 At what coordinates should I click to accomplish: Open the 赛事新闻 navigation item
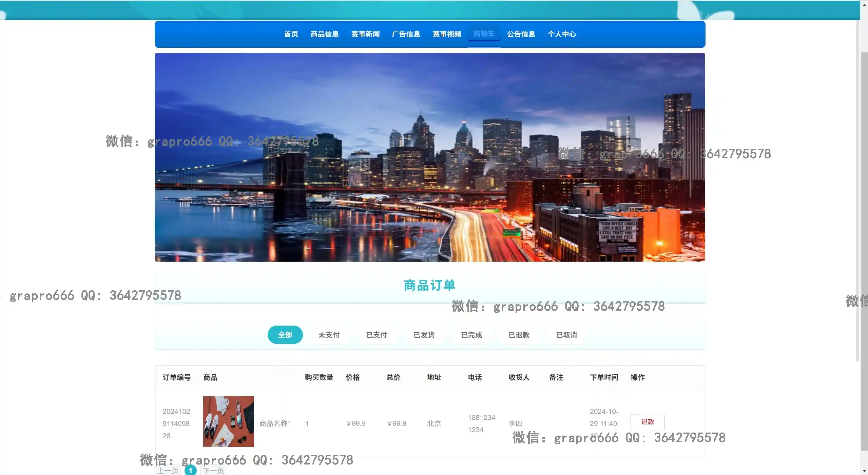[x=365, y=34]
